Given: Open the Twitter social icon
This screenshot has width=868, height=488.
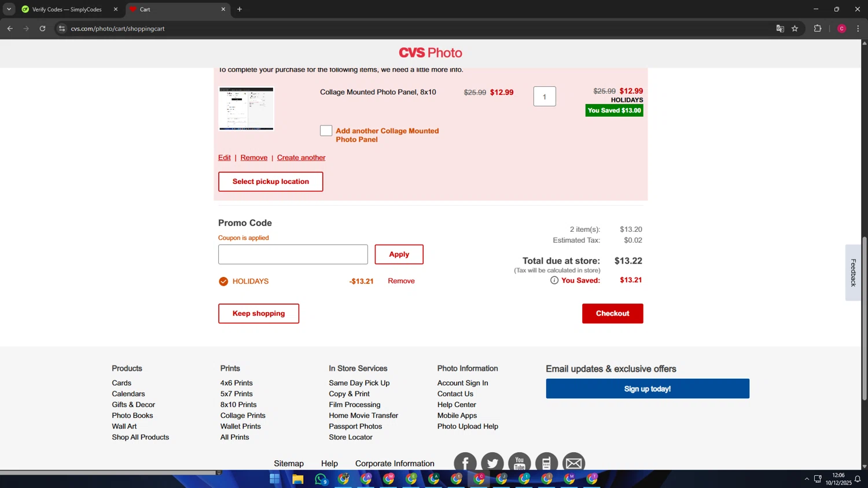Looking at the screenshot, I should pyautogui.click(x=492, y=462).
